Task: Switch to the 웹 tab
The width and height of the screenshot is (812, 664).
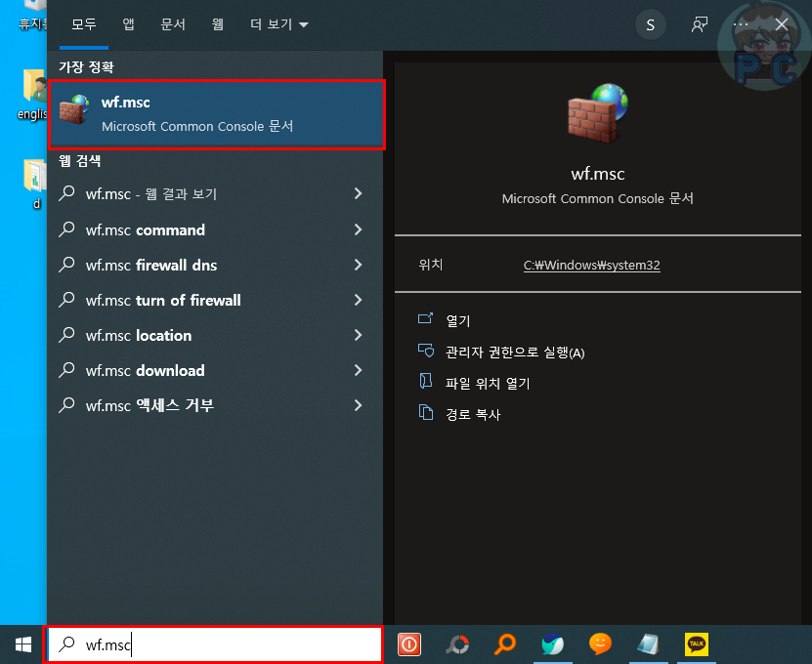Action: click(218, 24)
